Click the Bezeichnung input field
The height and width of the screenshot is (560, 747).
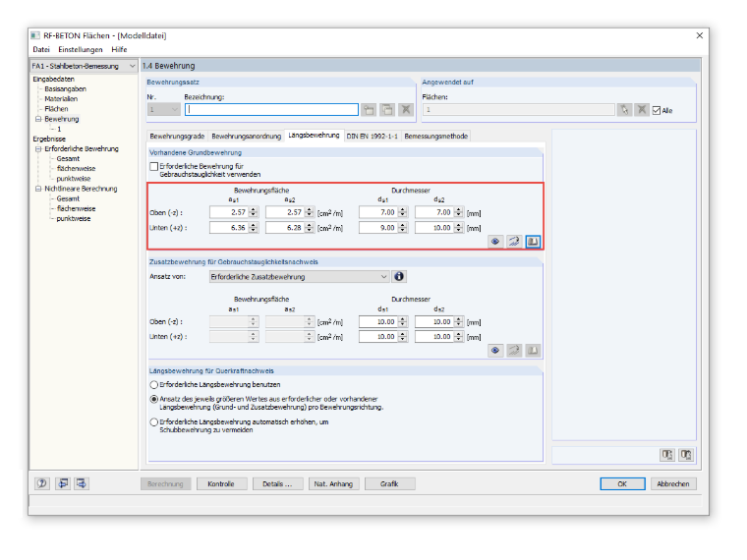point(271,110)
